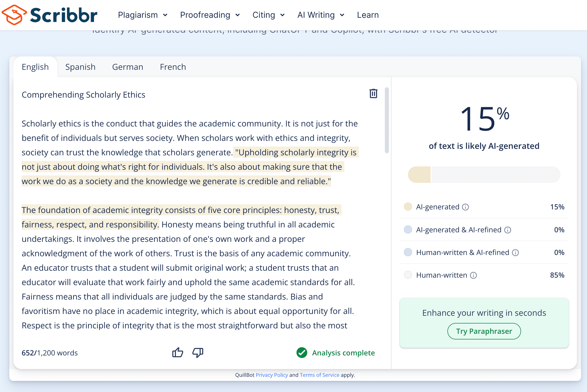Click the green Analysis complete checkmark
This screenshot has height=392, width=587.
(302, 353)
